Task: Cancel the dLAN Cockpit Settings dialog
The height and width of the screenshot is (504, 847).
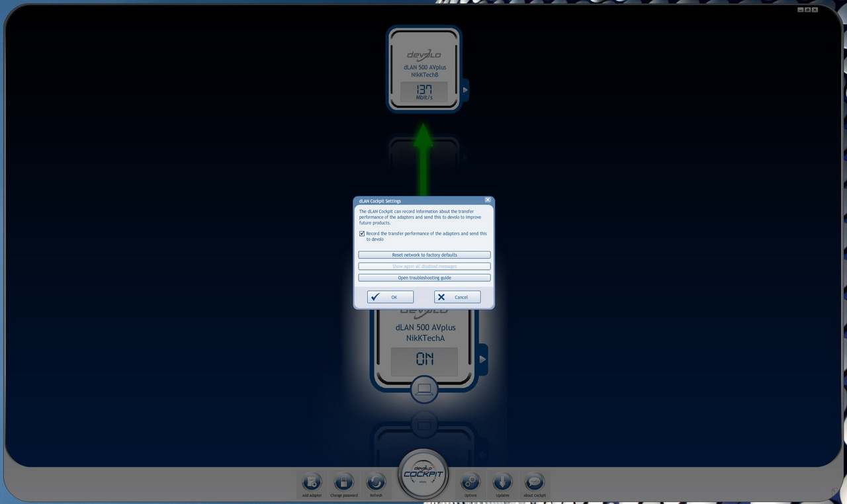Action: 457,297
